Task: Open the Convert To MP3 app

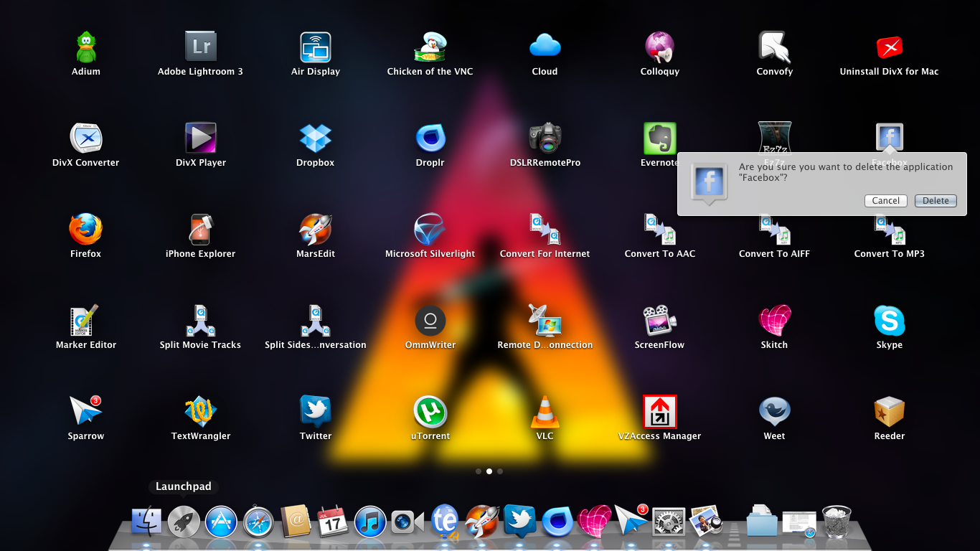Action: click(x=890, y=231)
